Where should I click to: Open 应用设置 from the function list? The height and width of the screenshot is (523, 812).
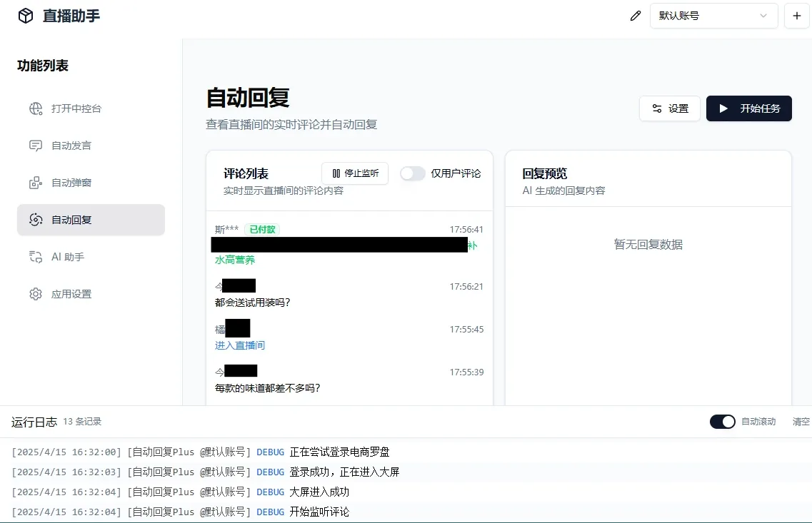pyautogui.click(x=71, y=294)
